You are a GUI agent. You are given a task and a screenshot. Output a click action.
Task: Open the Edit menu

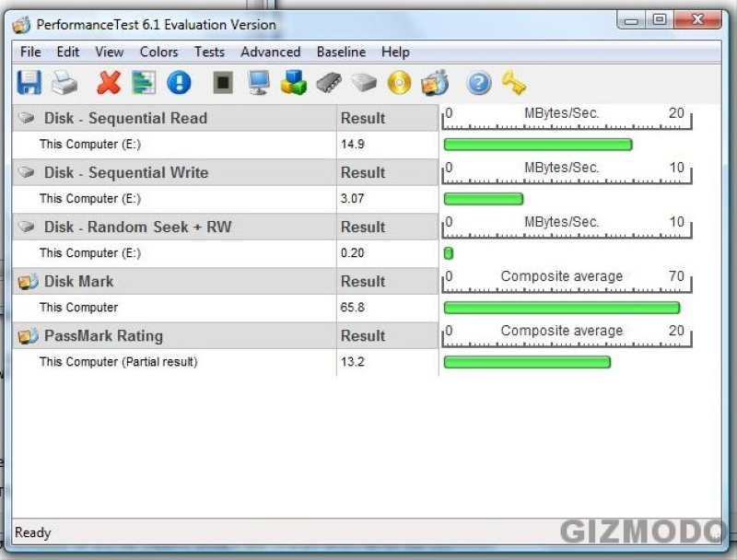(x=67, y=52)
